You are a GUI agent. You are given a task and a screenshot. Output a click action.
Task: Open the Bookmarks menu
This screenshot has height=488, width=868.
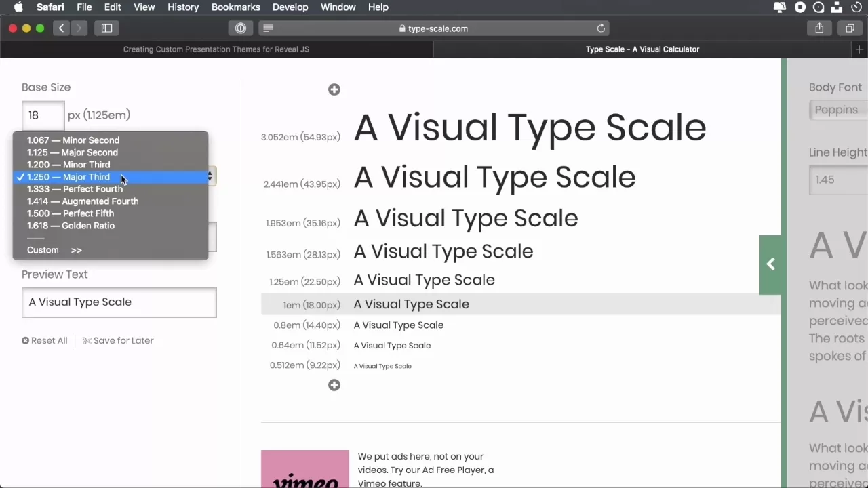pyautogui.click(x=235, y=7)
